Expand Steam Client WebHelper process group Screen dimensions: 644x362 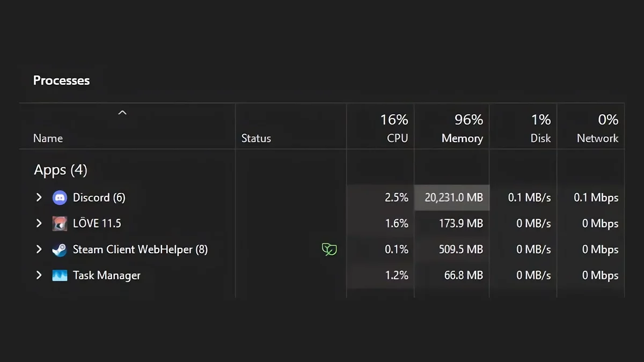pos(39,249)
